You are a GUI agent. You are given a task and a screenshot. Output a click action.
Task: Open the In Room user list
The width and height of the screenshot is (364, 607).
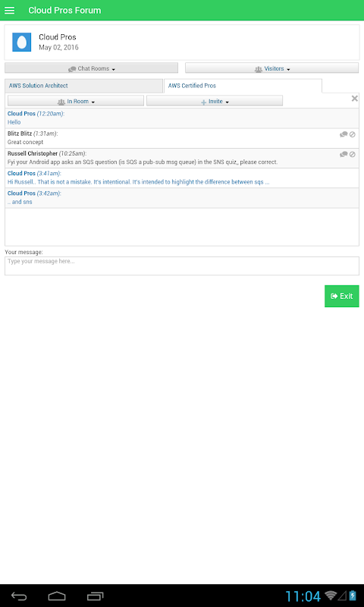76,101
